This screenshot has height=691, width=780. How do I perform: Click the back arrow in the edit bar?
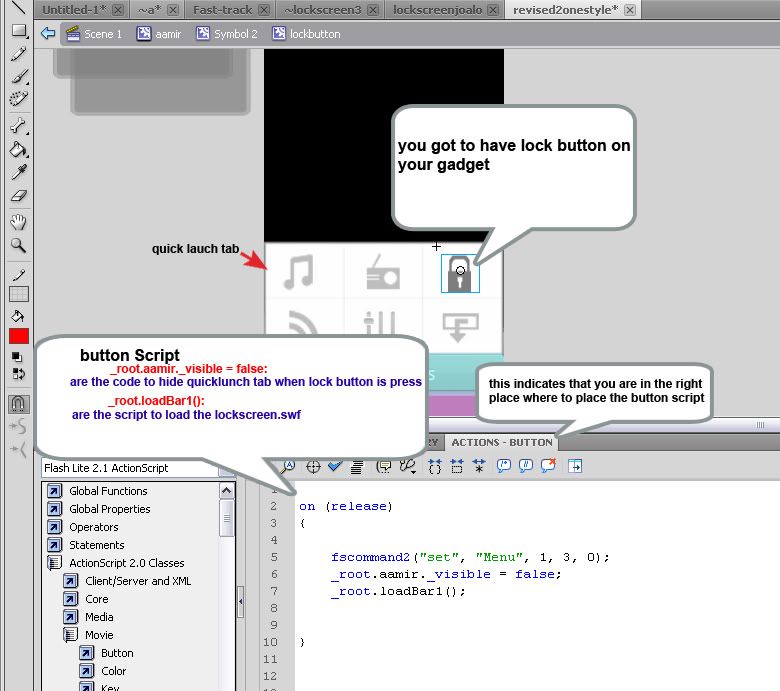click(48, 34)
